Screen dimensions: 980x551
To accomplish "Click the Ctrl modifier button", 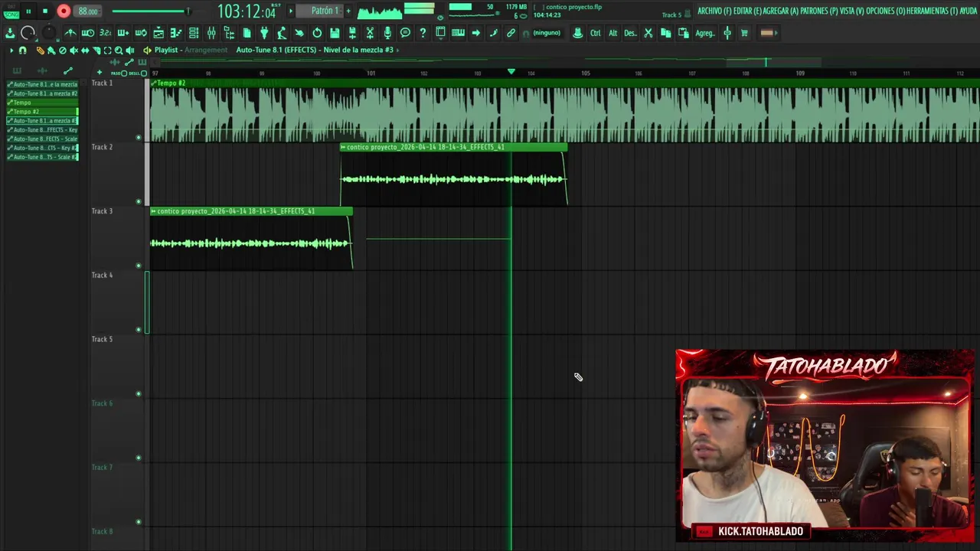I will 595,33.
